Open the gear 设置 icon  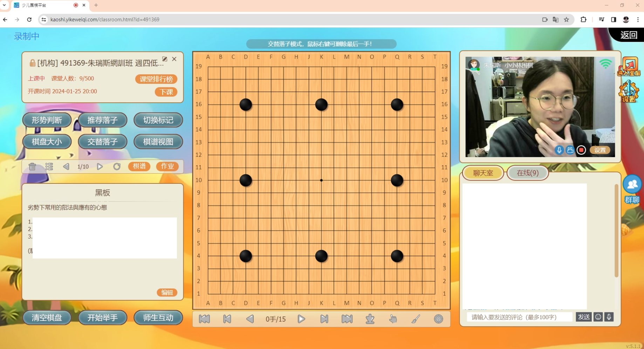[x=629, y=91]
